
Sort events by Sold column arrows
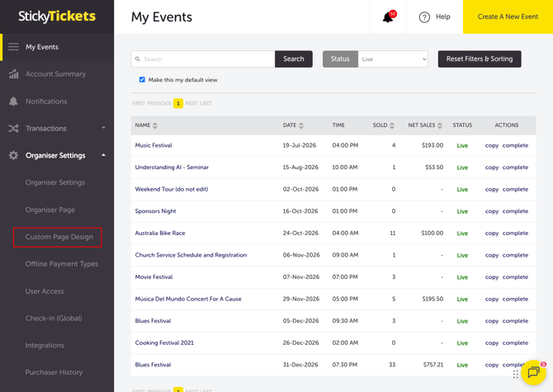[x=392, y=125]
